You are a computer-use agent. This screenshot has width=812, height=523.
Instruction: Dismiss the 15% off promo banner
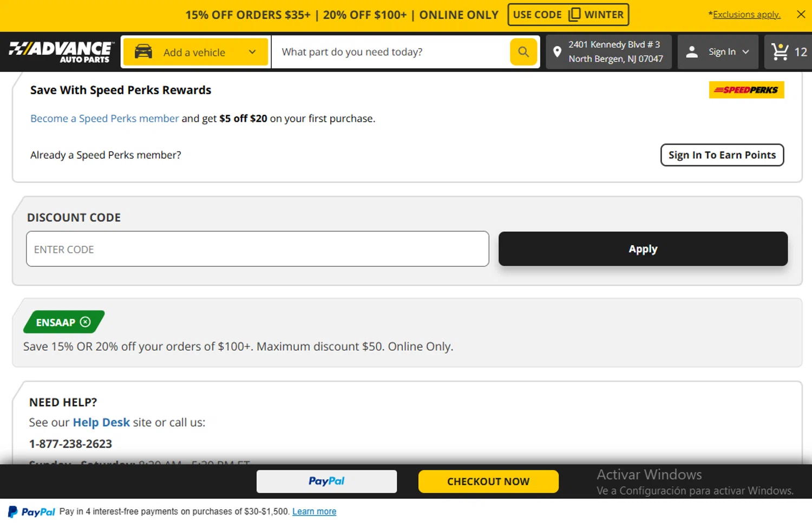(801, 14)
